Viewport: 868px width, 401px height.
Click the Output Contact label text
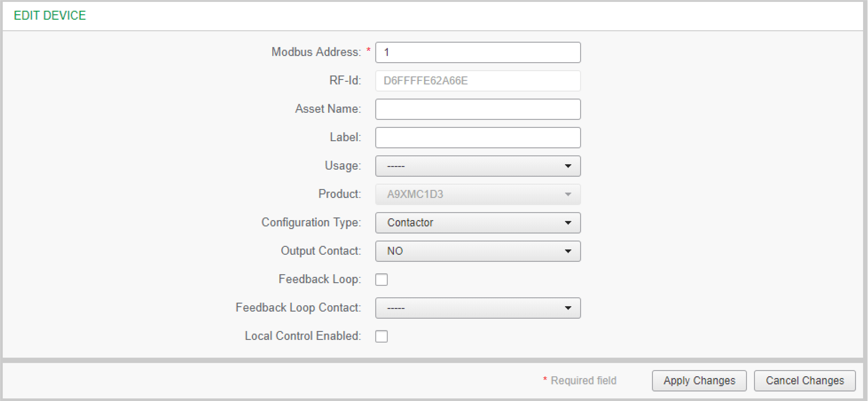[x=321, y=251]
